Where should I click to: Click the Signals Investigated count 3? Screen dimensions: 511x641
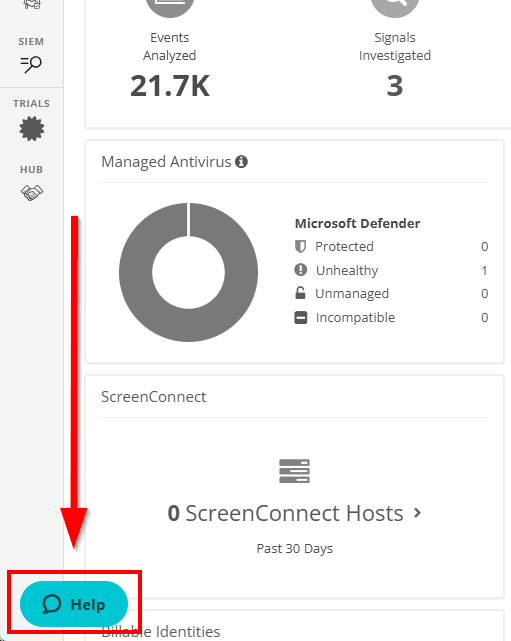394,86
